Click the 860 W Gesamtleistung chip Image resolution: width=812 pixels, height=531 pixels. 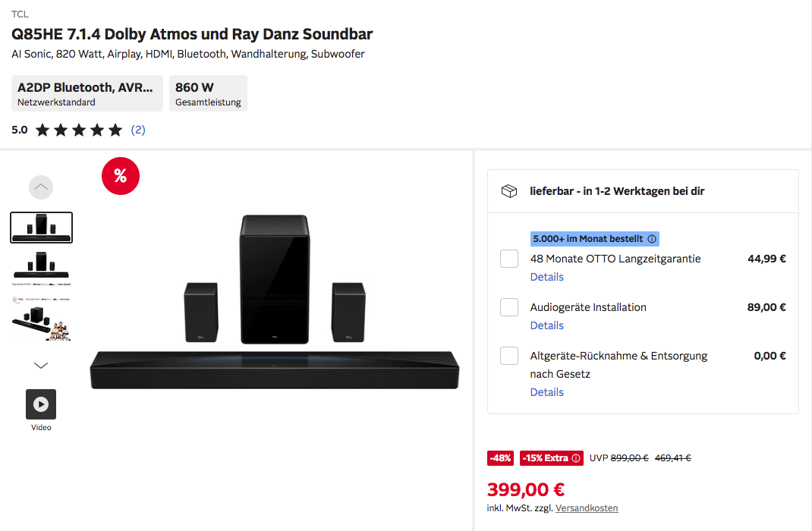coord(208,93)
